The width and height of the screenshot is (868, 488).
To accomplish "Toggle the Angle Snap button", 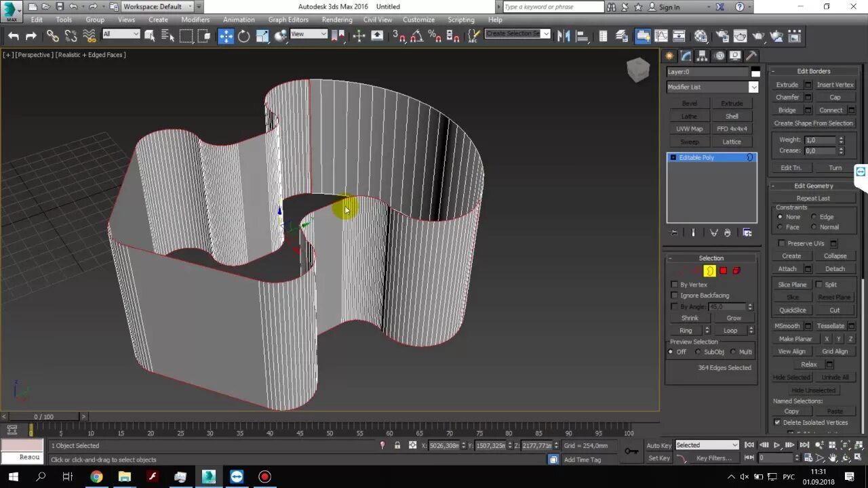I will coord(417,36).
